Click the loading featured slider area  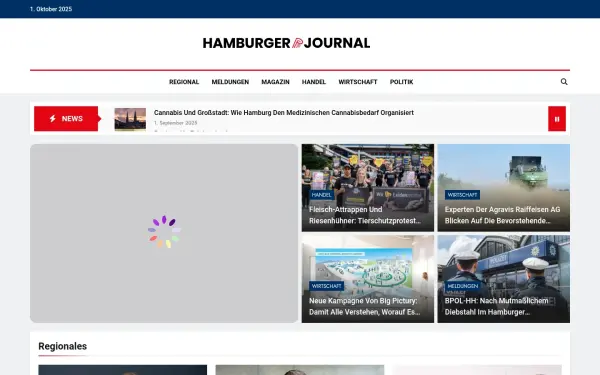tap(164, 233)
